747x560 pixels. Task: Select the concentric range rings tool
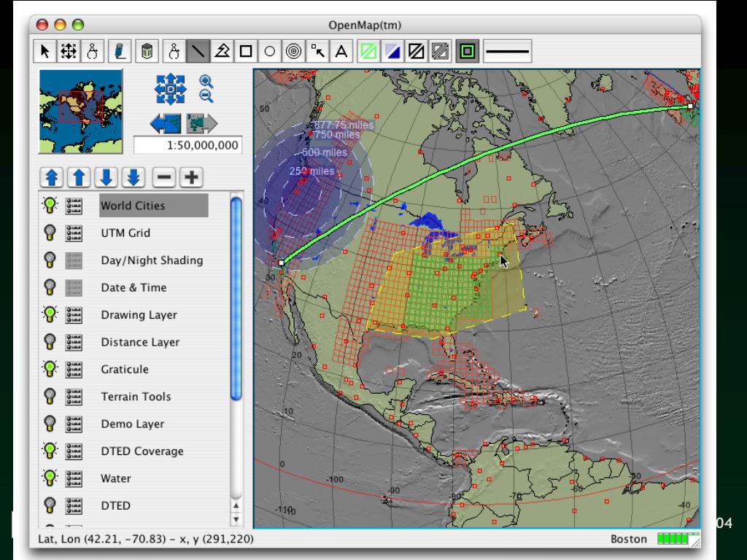(x=293, y=51)
